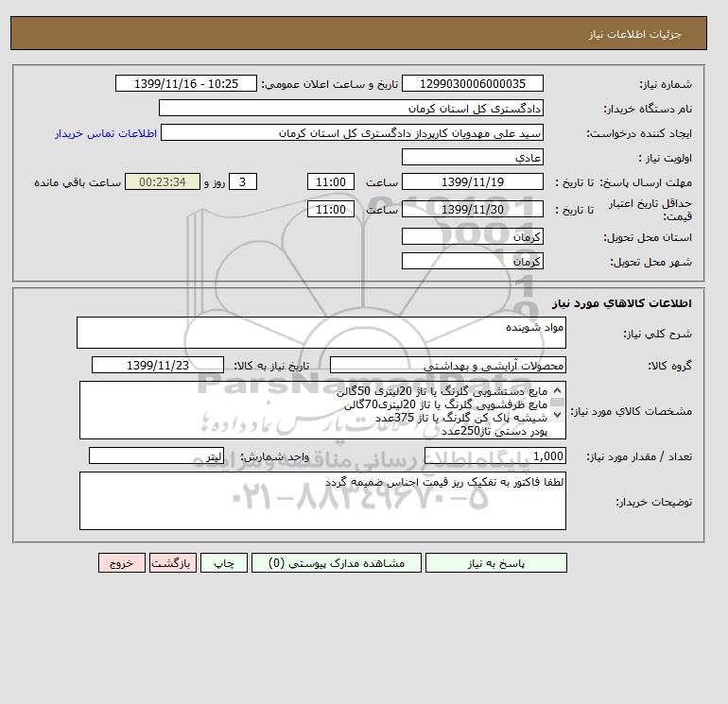Select delivery province field کرمان
The width and height of the screenshot is (728, 704).
click(x=472, y=236)
